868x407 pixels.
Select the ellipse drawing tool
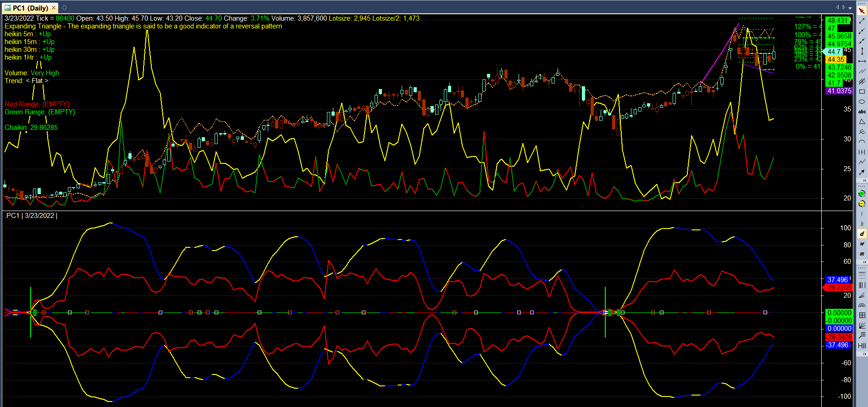tap(862, 101)
